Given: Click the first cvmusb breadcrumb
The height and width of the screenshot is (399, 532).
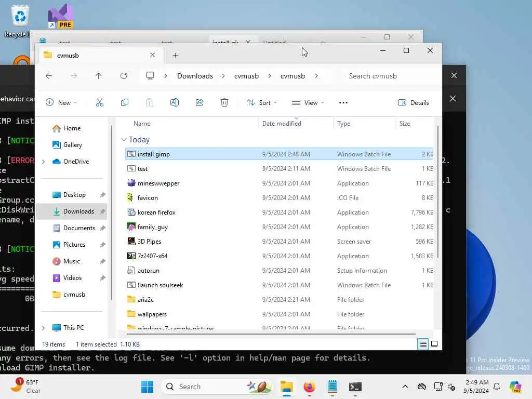Looking at the screenshot, I should [x=246, y=76].
